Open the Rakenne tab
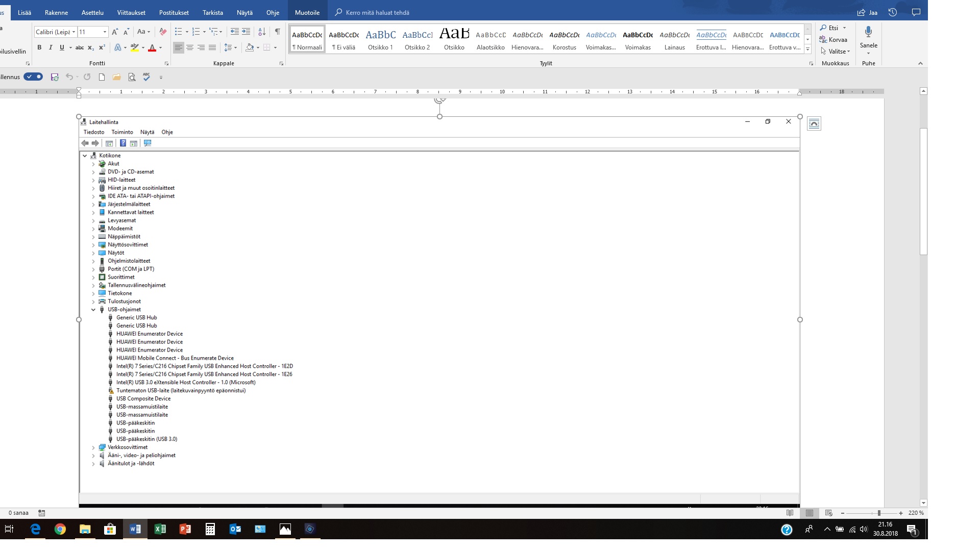This screenshot has width=980, height=551. point(56,12)
